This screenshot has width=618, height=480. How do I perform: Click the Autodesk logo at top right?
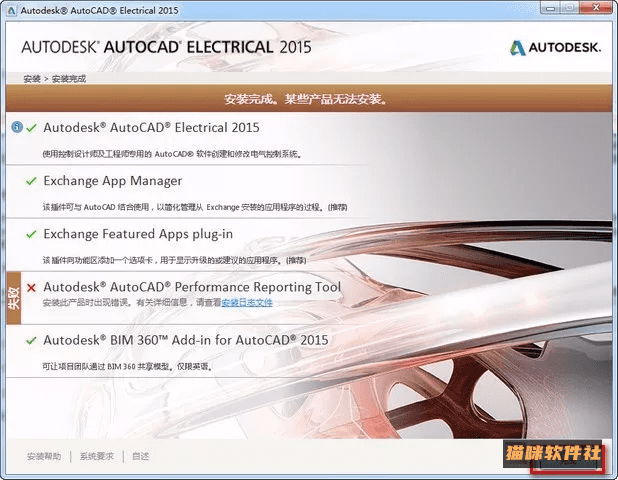coord(555,48)
